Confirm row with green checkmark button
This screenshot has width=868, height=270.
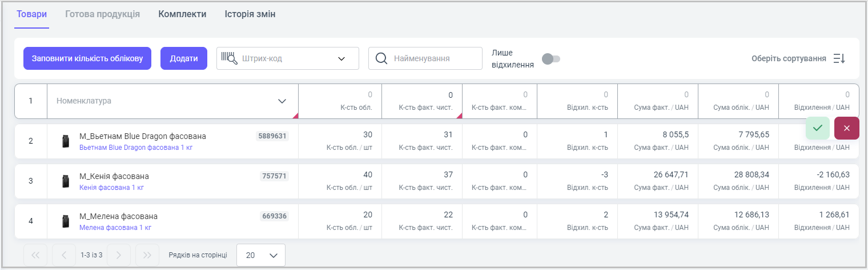tap(817, 128)
